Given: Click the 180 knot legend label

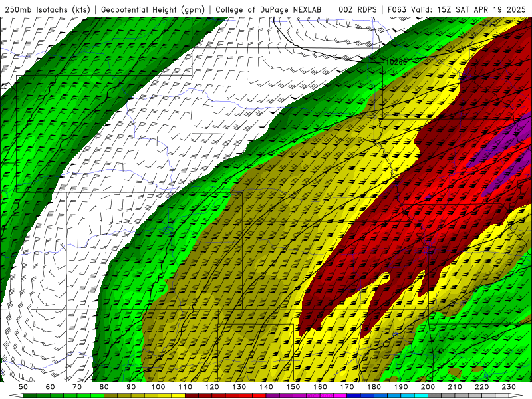Looking at the screenshot, I should click(374, 387).
